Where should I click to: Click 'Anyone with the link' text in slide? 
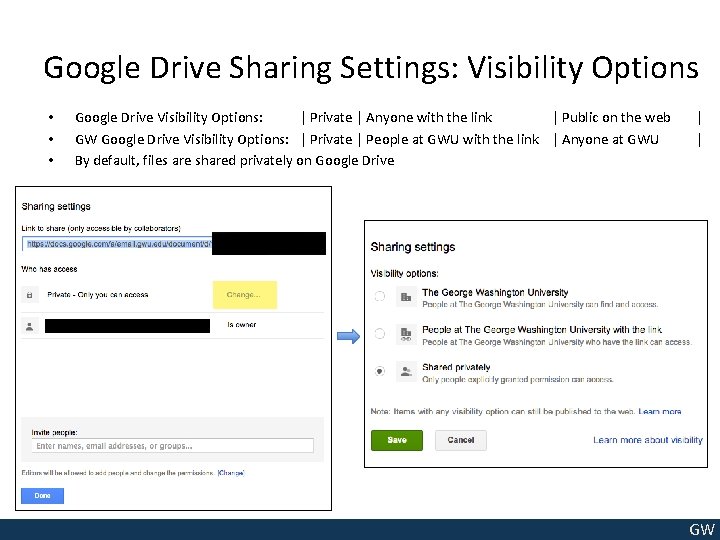point(429,118)
